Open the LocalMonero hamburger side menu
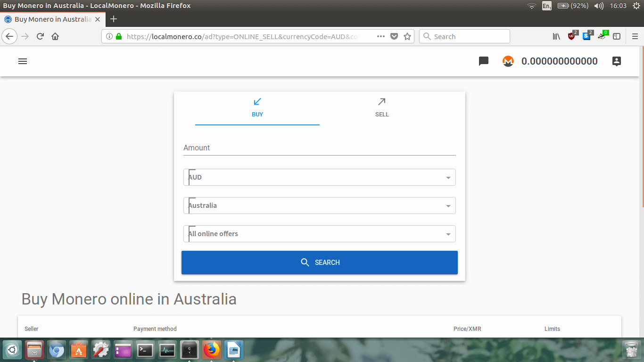644x362 pixels. (x=23, y=61)
